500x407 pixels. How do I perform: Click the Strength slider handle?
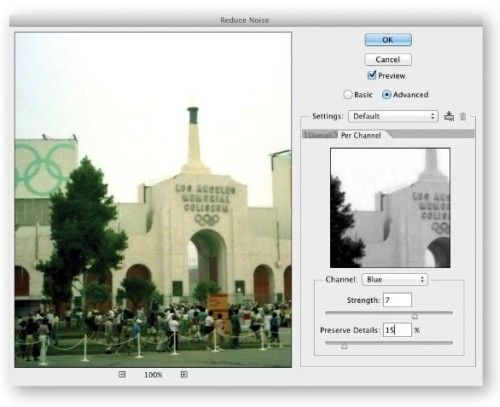pos(415,315)
